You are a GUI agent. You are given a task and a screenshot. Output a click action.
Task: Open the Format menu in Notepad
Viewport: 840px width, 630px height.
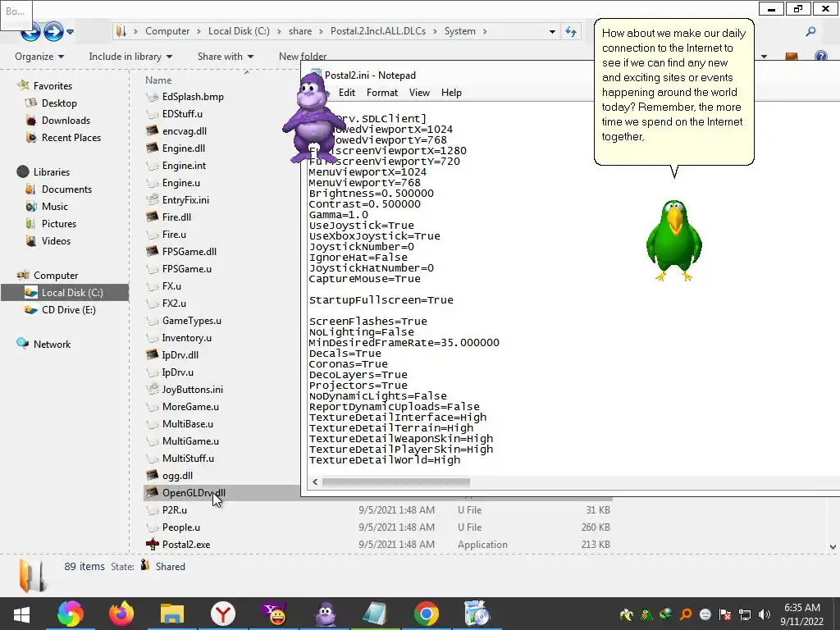[382, 93]
